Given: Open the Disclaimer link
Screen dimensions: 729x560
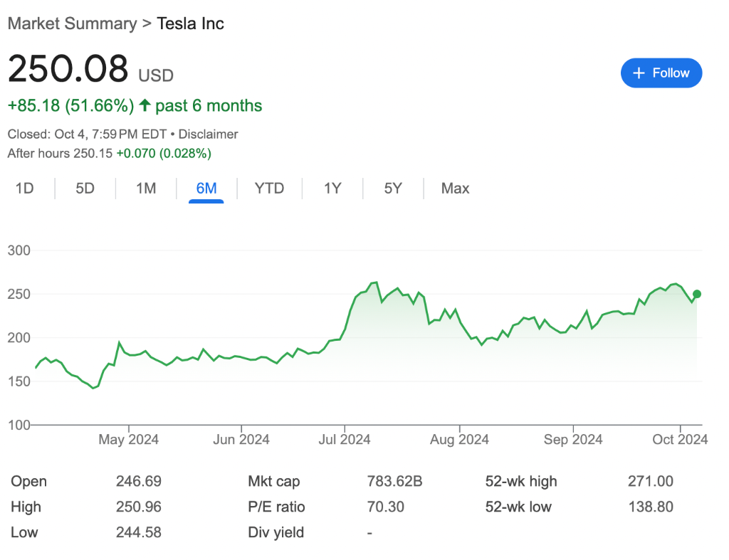Looking at the screenshot, I should coord(208,134).
